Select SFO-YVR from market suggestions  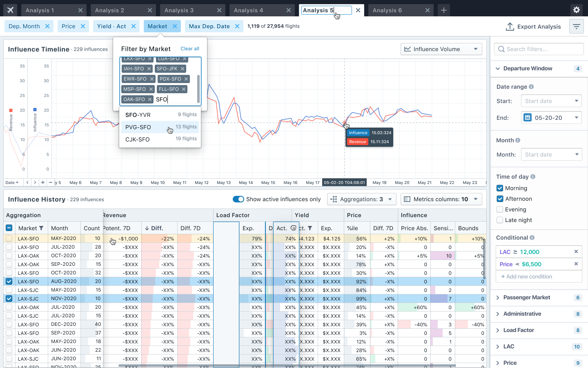pos(160,115)
